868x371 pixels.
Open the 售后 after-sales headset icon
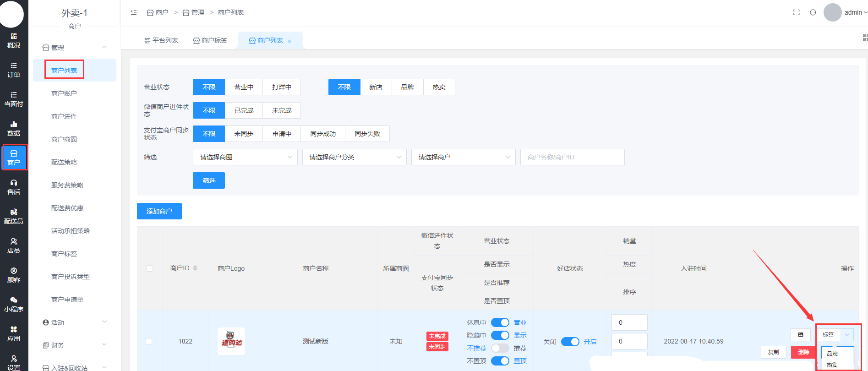tap(14, 187)
